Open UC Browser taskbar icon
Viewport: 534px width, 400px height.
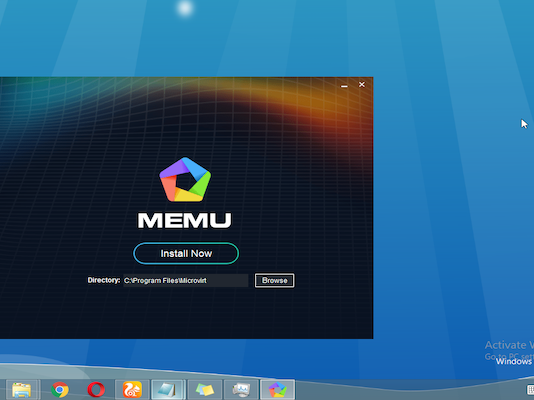[132, 389]
